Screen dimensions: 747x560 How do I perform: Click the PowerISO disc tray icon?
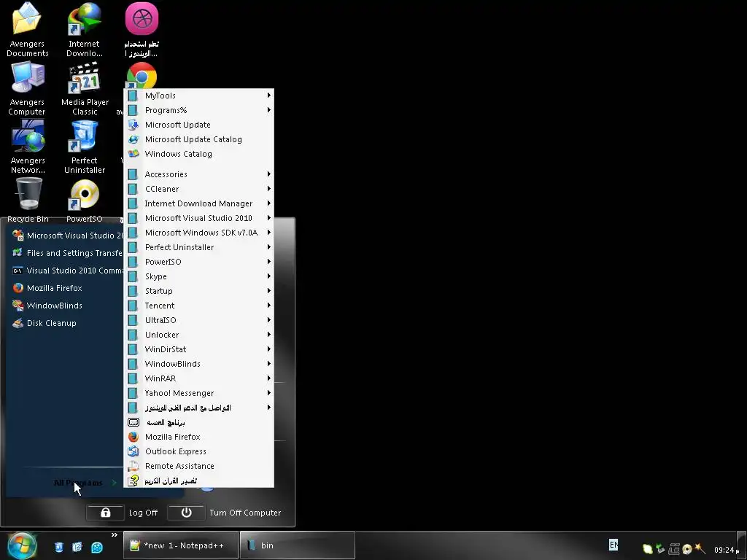686,549
